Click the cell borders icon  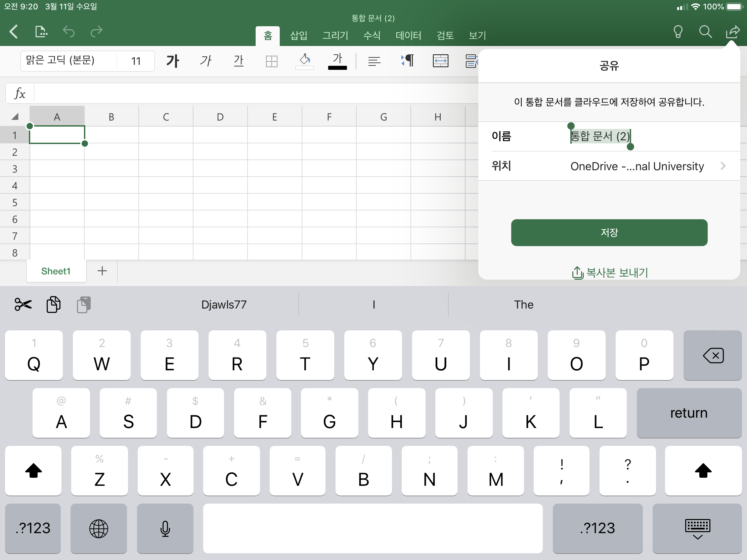pyautogui.click(x=271, y=61)
